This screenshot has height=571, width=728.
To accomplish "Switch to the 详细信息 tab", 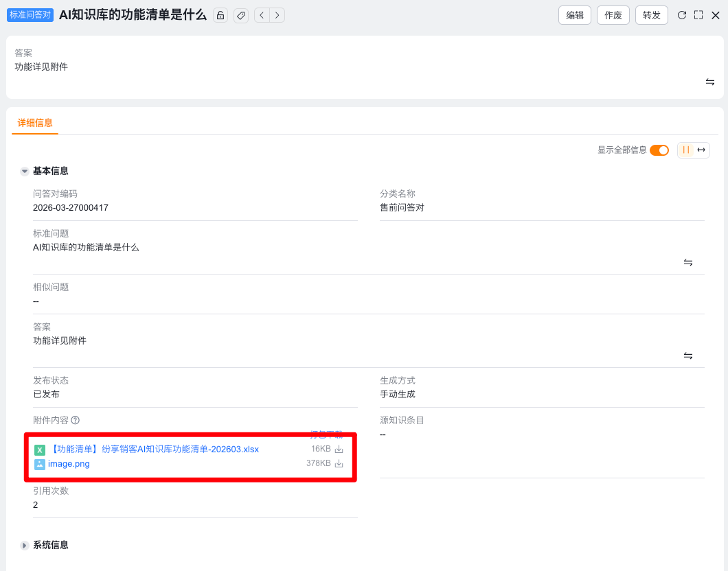I will tap(35, 123).
